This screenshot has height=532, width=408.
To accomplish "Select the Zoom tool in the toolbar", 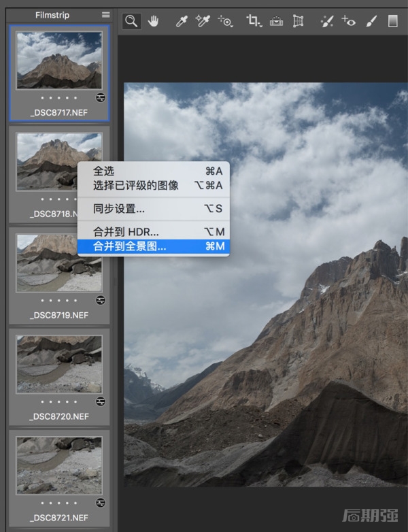I will [x=131, y=21].
